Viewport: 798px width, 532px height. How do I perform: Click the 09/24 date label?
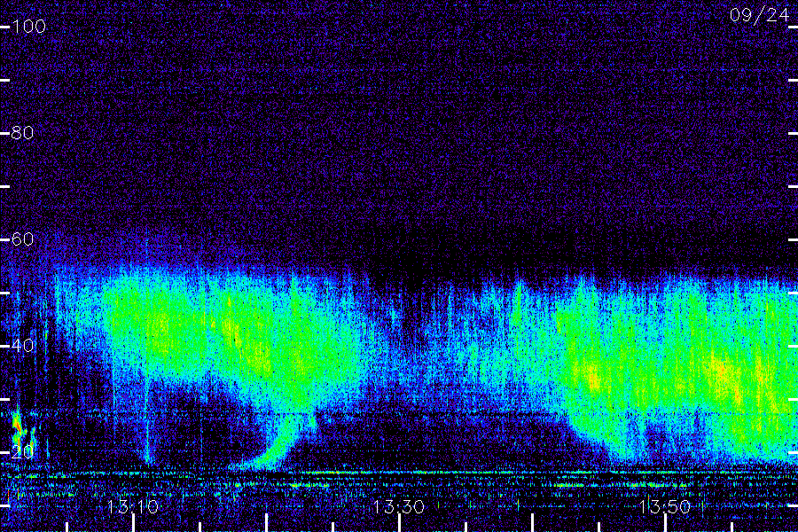[759, 15]
